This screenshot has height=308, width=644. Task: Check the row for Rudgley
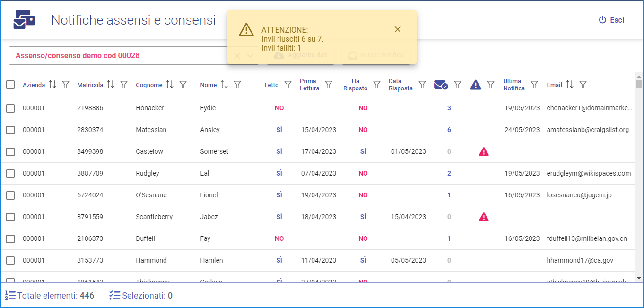[10, 174]
